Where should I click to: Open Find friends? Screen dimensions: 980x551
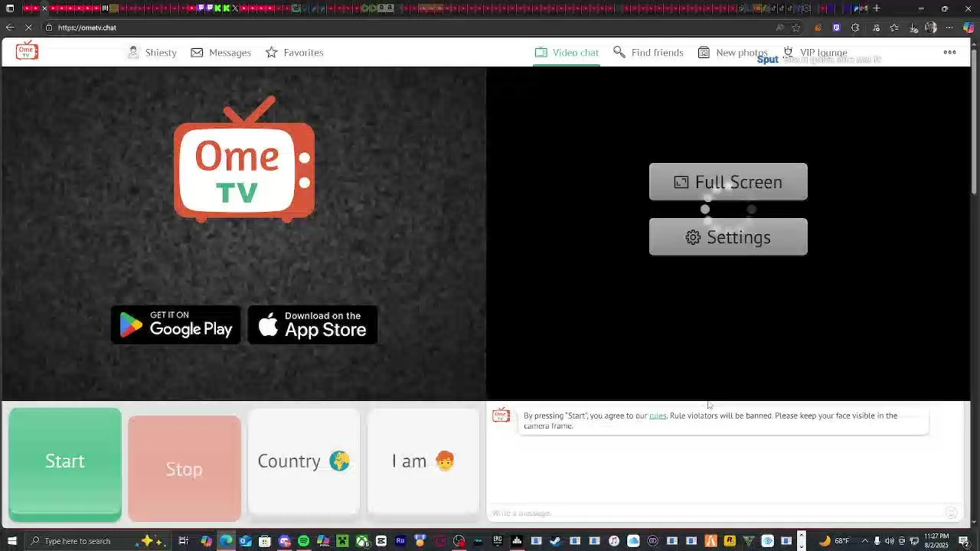coord(648,52)
